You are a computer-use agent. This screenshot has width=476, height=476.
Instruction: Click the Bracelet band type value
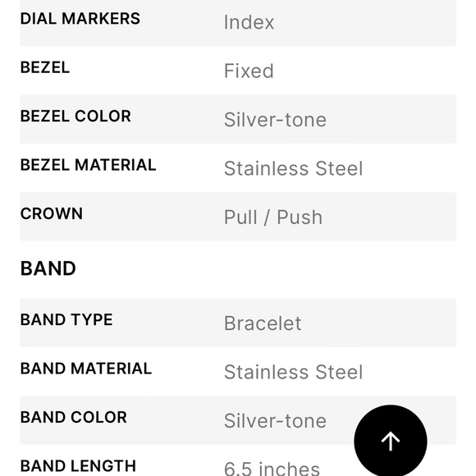click(263, 323)
